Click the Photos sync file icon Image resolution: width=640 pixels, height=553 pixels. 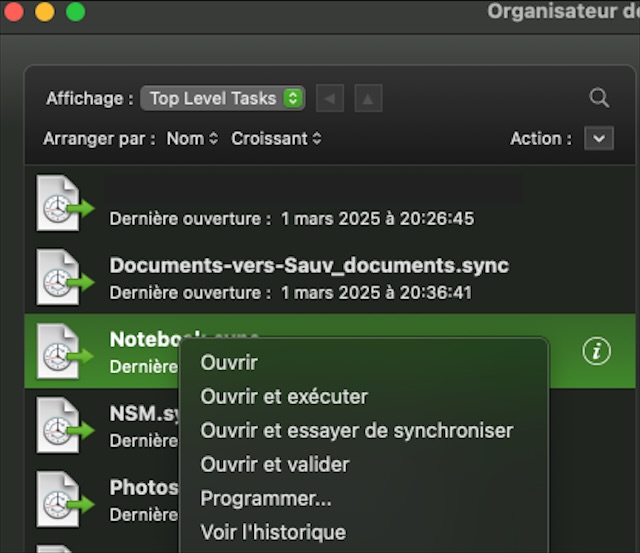(61, 499)
